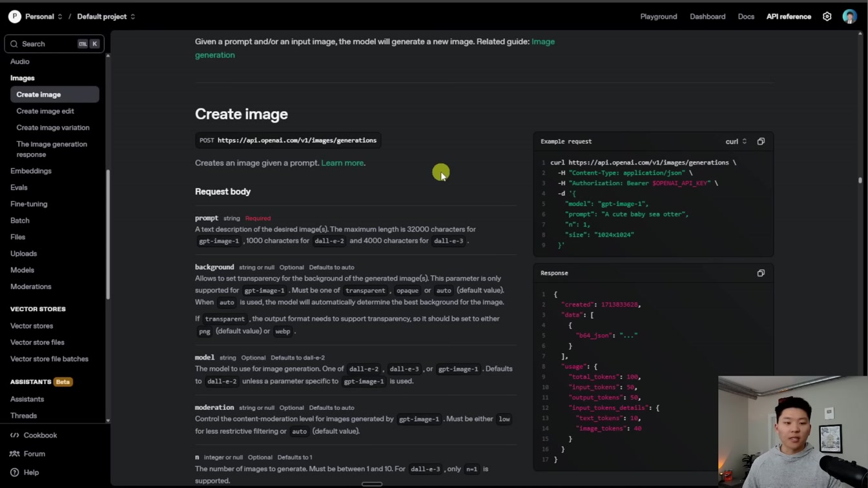Click the Create image heading

point(242,114)
